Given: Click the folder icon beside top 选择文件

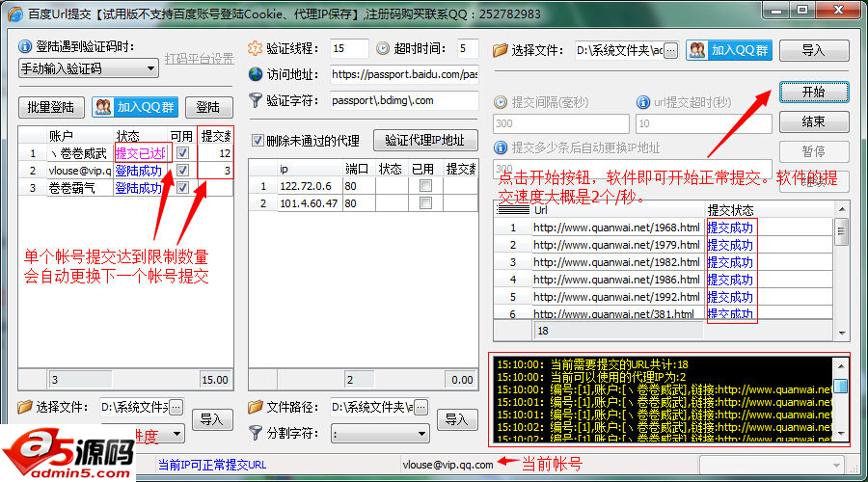Looking at the screenshot, I should 500,50.
